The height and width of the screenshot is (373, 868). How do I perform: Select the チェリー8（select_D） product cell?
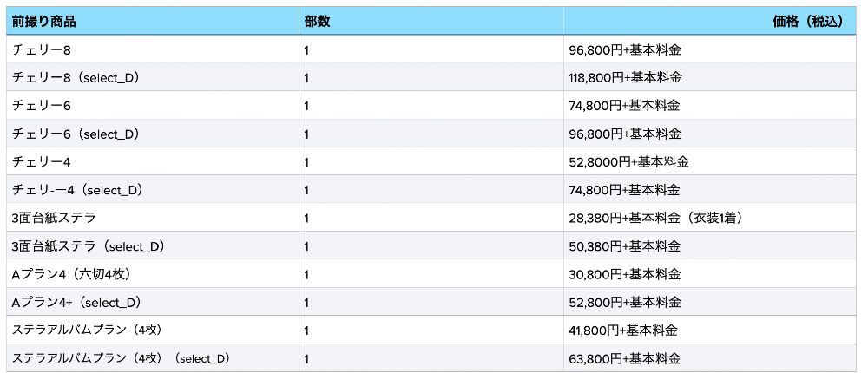76,78
